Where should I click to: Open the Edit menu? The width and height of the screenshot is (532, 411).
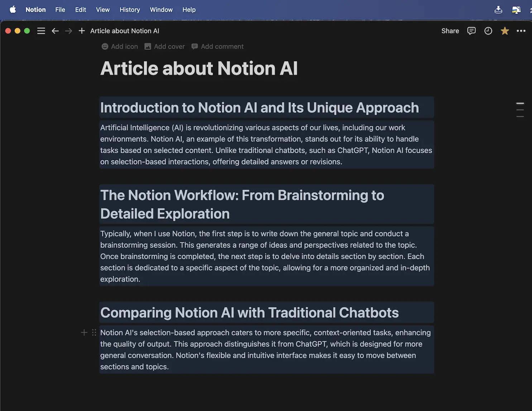(81, 10)
